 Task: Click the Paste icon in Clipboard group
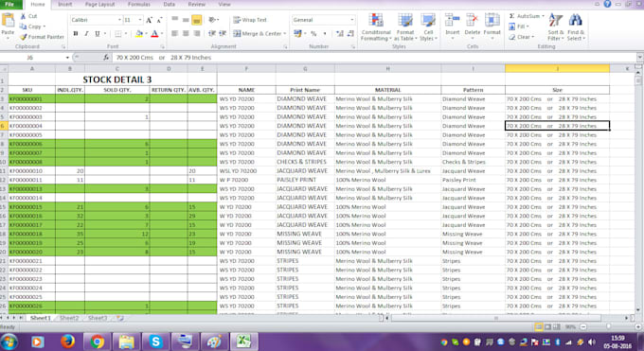(x=8, y=21)
